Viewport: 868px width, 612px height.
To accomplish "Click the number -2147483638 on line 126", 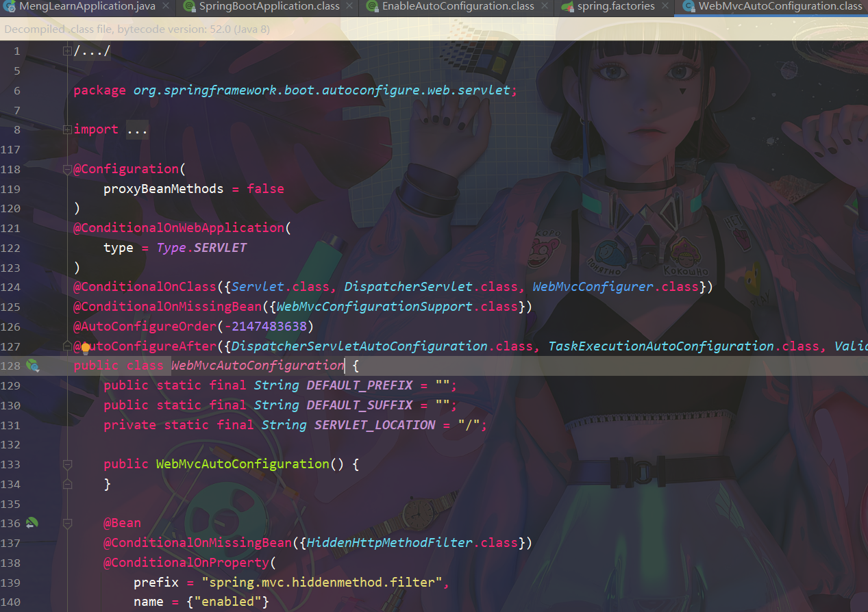I will [x=266, y=327].
